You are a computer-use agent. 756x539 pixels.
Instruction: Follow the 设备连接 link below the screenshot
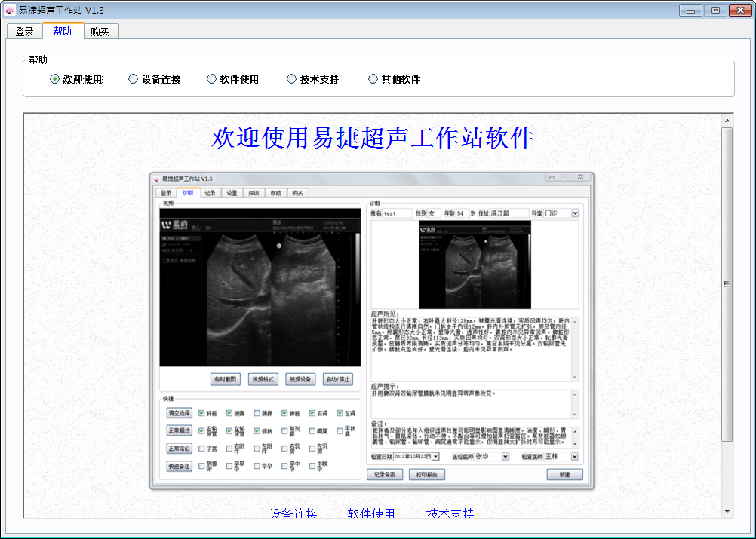click(x=293, y=513)
